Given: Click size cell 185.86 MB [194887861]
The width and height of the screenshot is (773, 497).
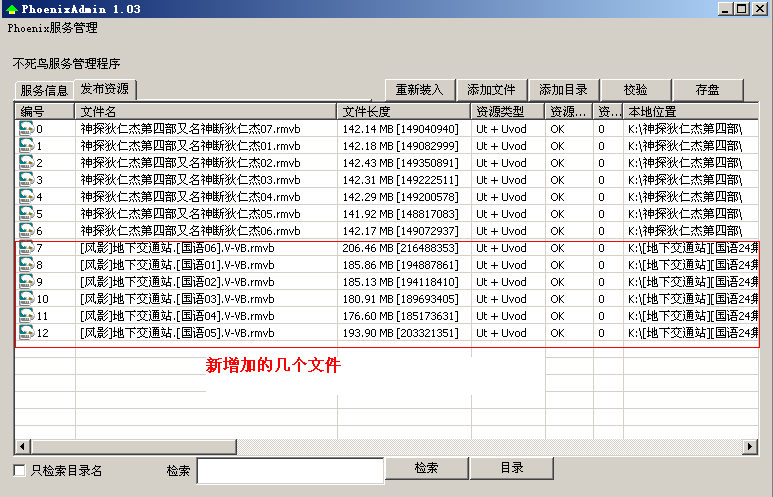Looking at the screenshot, I should coord(400,265).
